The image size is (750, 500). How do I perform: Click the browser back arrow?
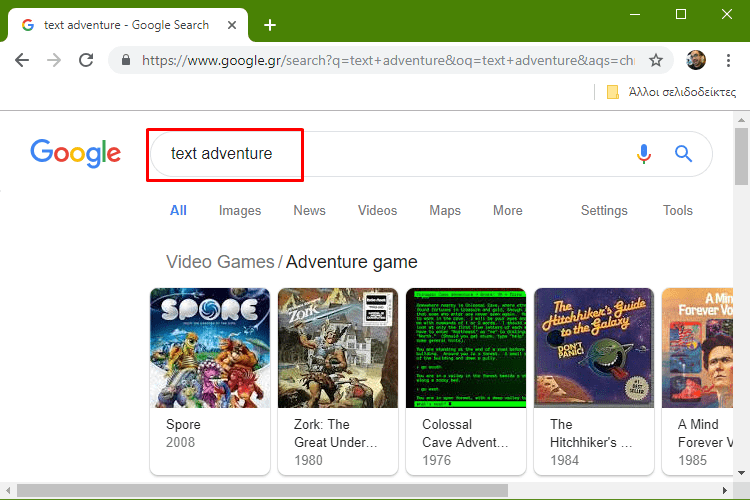coord(22,60)
